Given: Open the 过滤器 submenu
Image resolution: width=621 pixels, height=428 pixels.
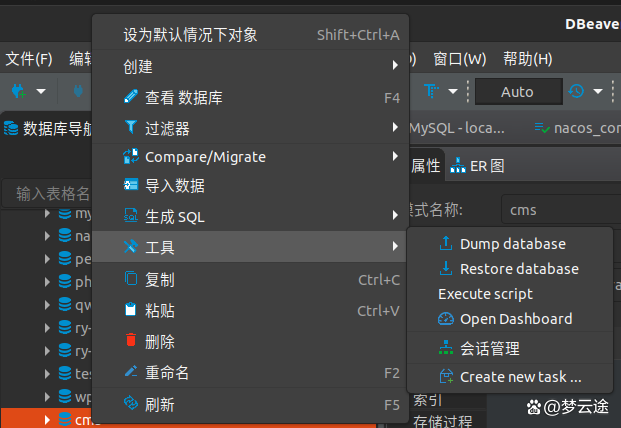Looking at the screenshot, I should 250,128.
